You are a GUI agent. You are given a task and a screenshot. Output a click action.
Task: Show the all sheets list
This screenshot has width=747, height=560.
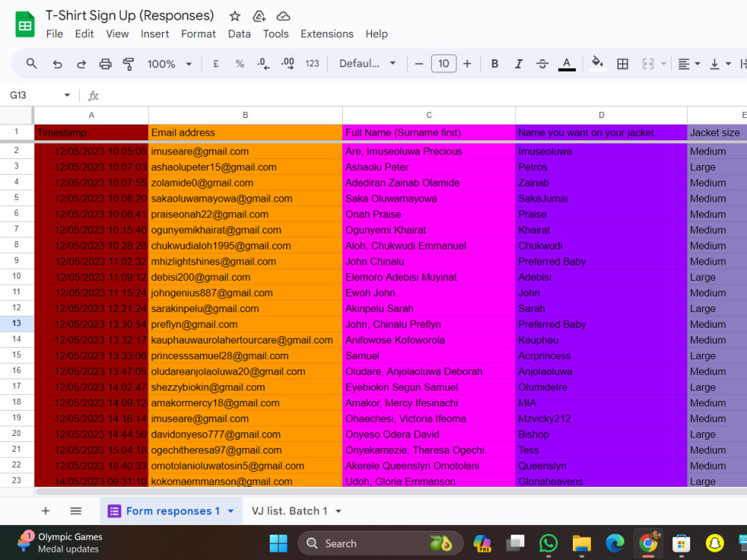click(75, 511)
